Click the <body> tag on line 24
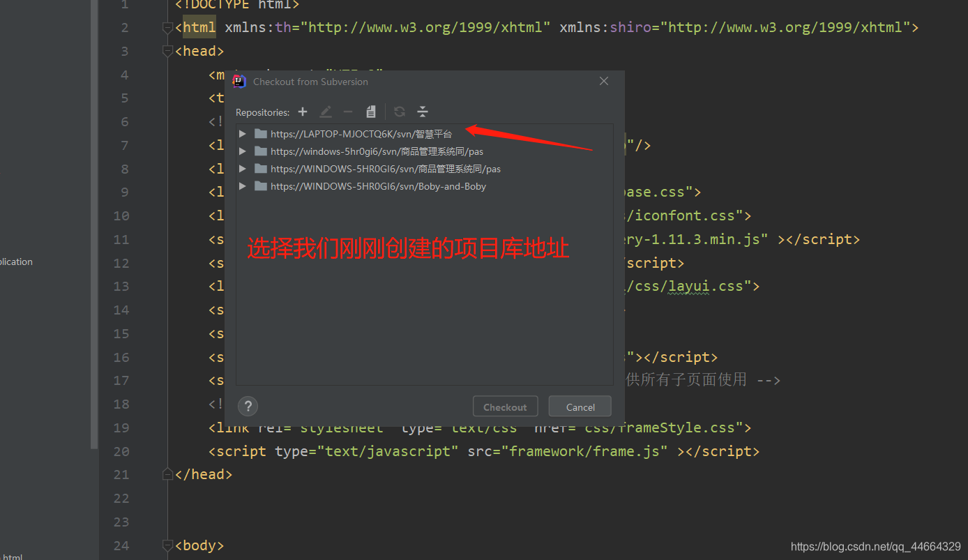 pyautogui.click(x=199, y=545)
